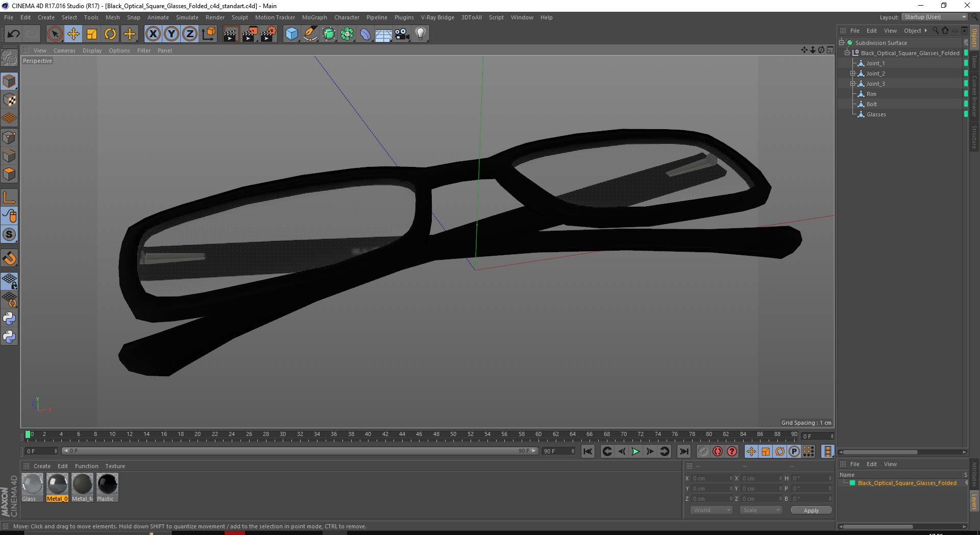Select the Live Selection tool
Screen dimensions: 980x535
pyautogui.click(x=55, y=34)
